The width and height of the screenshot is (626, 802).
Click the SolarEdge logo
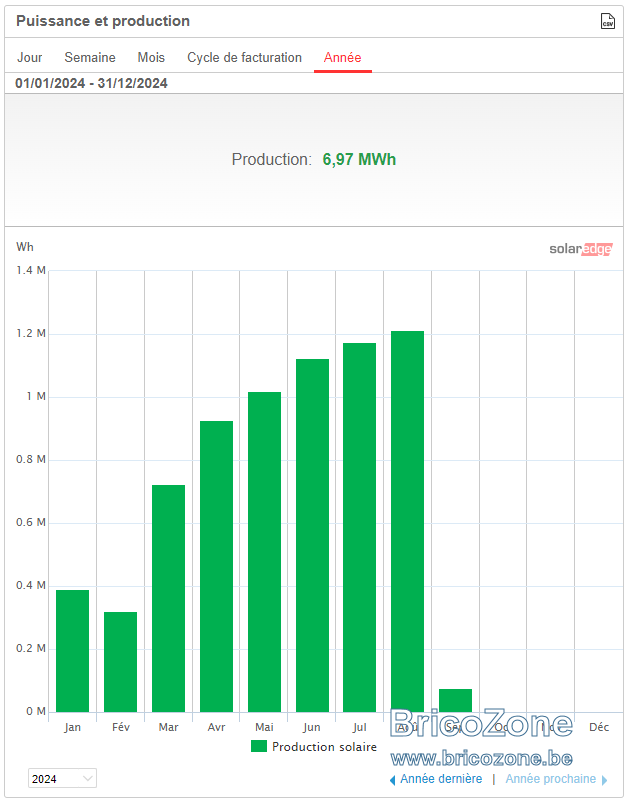coord(580,249)
